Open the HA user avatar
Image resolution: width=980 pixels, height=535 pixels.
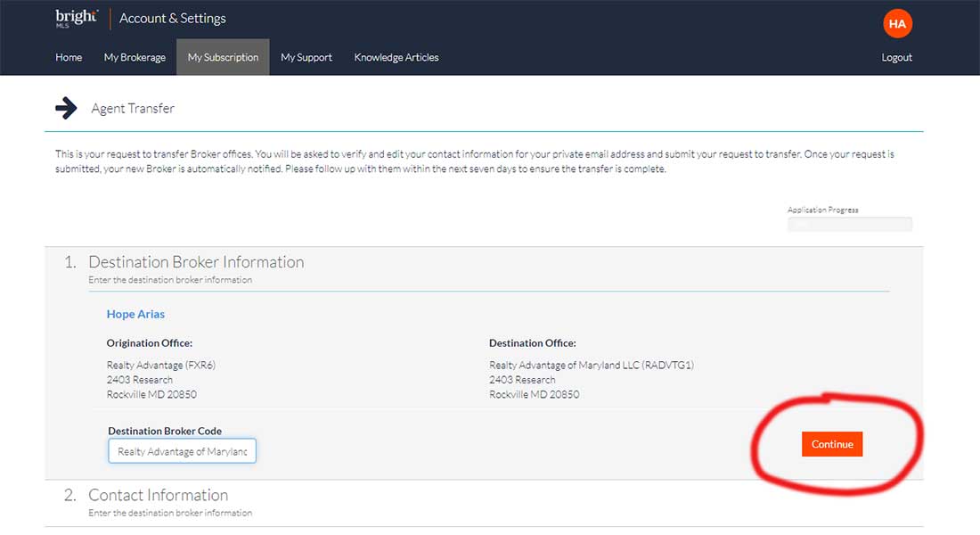pos(897,24)
